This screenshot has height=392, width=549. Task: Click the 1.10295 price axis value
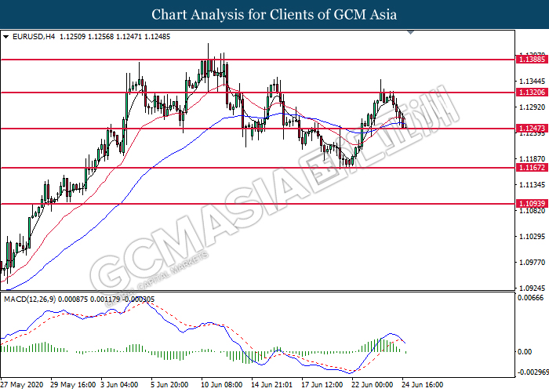pyautogui.click(x=531, y=236)
